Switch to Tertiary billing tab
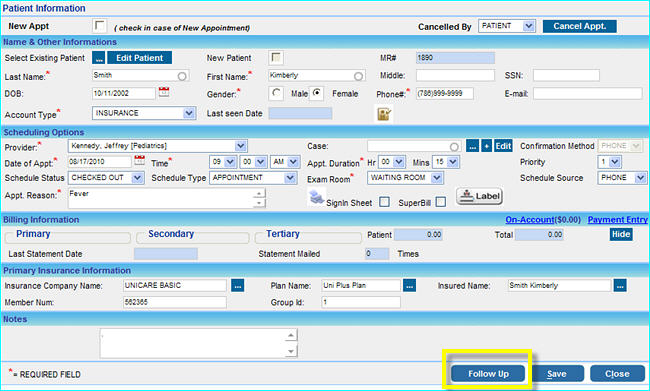 (283, 234)
